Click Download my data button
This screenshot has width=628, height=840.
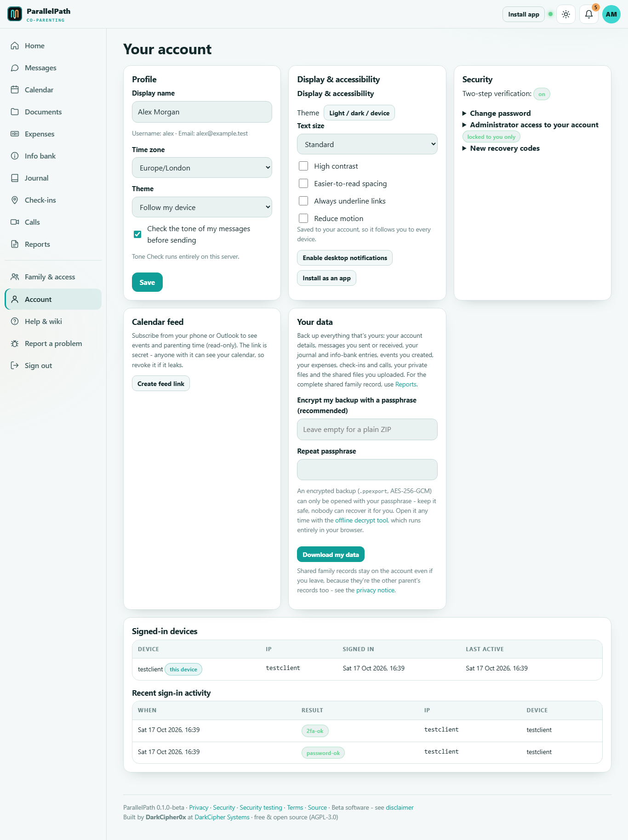331,555
